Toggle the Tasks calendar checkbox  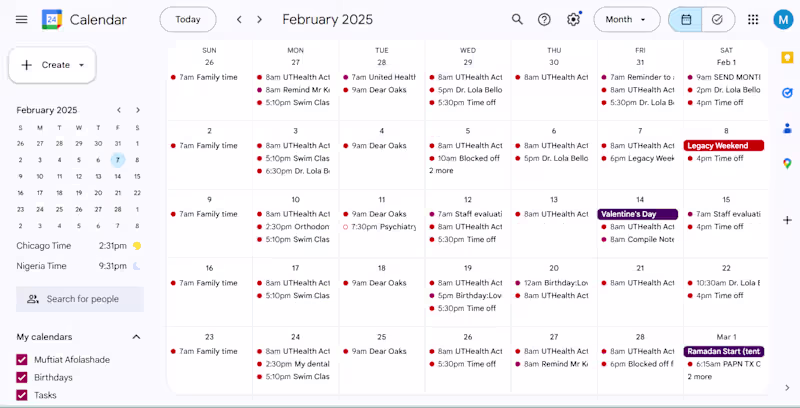22,395
